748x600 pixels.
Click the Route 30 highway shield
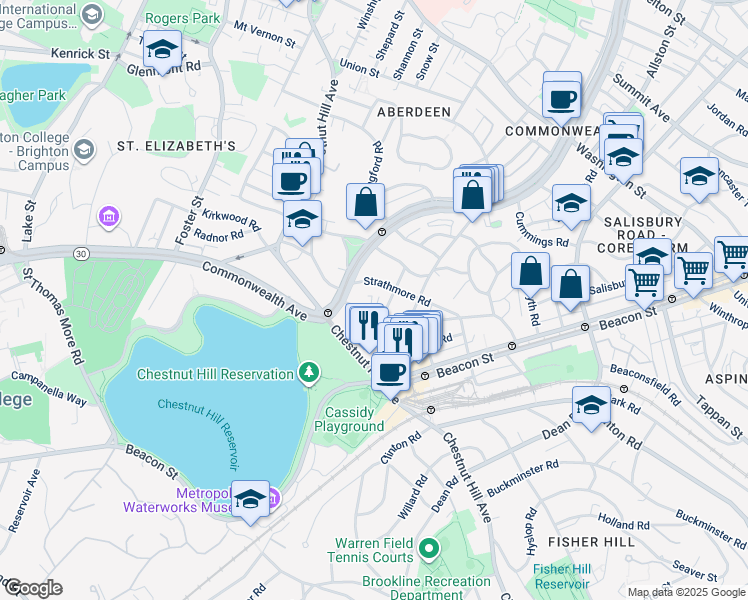pyautogui.click(x=82, y=254)
